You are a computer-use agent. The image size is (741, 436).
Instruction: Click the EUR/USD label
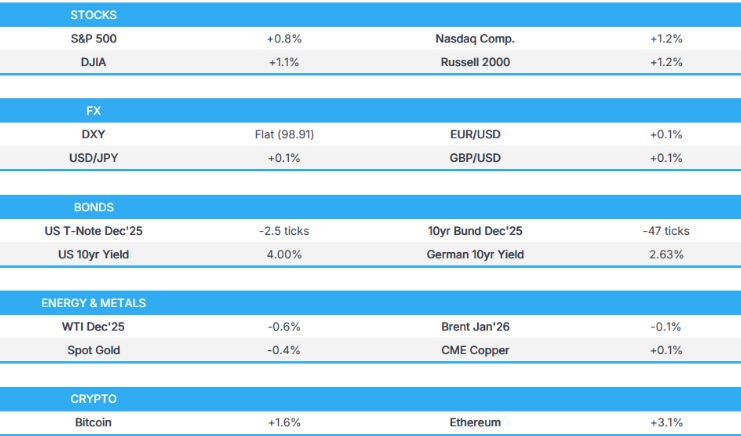pyautogui.click(x=475, y=134)
